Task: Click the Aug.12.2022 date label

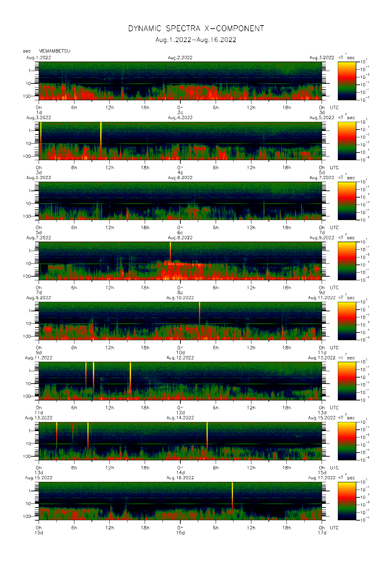Action: [x=180, y=358]
